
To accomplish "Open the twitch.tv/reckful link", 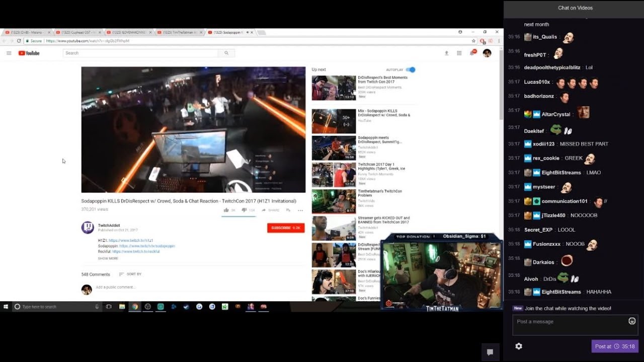I will [136, 251].
